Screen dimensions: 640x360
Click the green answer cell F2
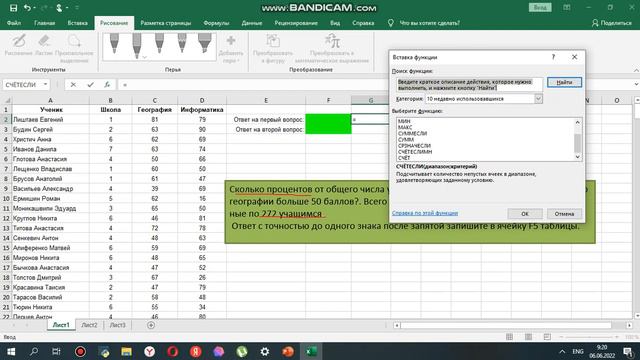click(x=328, y=119)
